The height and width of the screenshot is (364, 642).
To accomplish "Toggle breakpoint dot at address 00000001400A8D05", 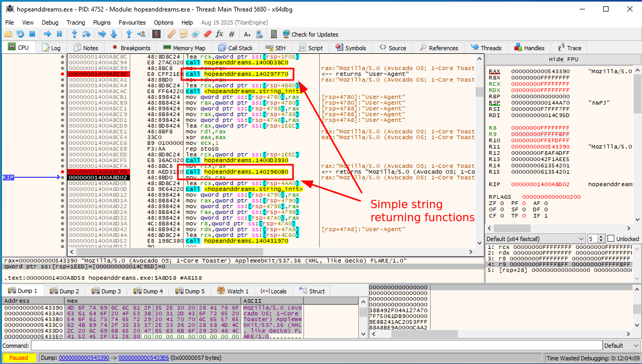I will tap(63, 183).
